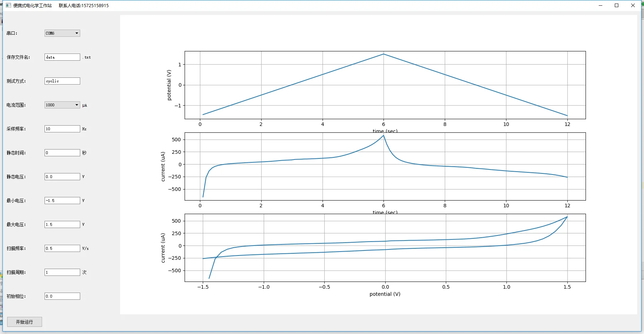Click the V/s unit beside 扫描频率

point(86,248)
